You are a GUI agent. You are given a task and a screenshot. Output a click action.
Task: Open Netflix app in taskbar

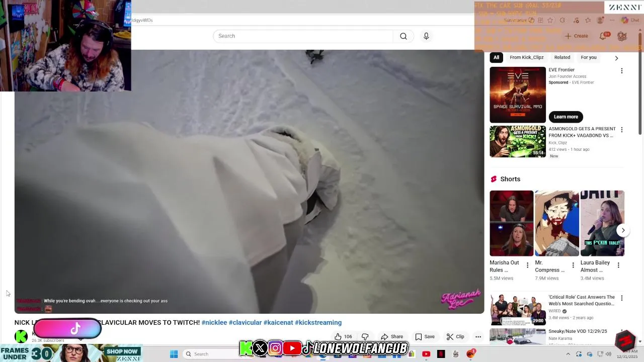(x=441, y=354)
